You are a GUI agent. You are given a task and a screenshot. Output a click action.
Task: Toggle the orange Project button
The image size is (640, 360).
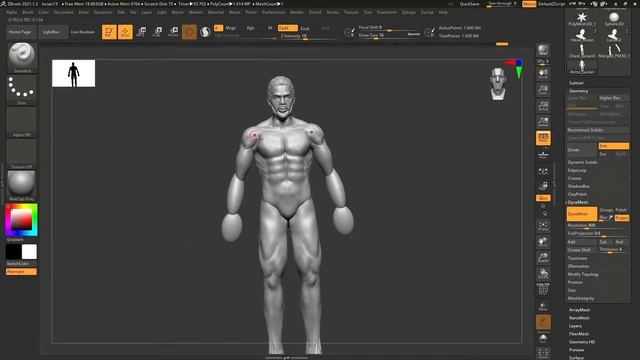622,218
